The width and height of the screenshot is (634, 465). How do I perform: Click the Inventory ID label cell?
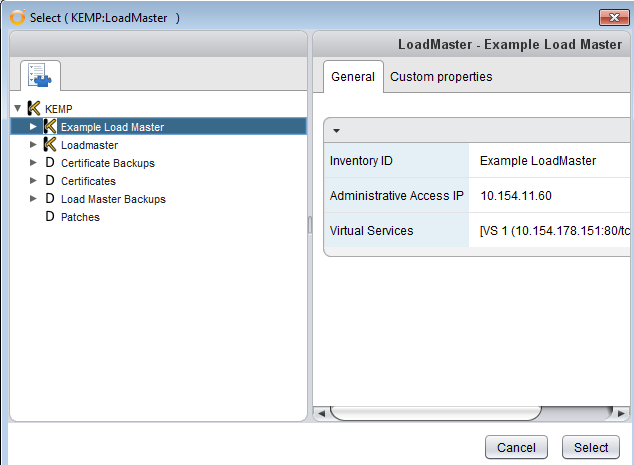pyautogui.click(x=397, y=161)
